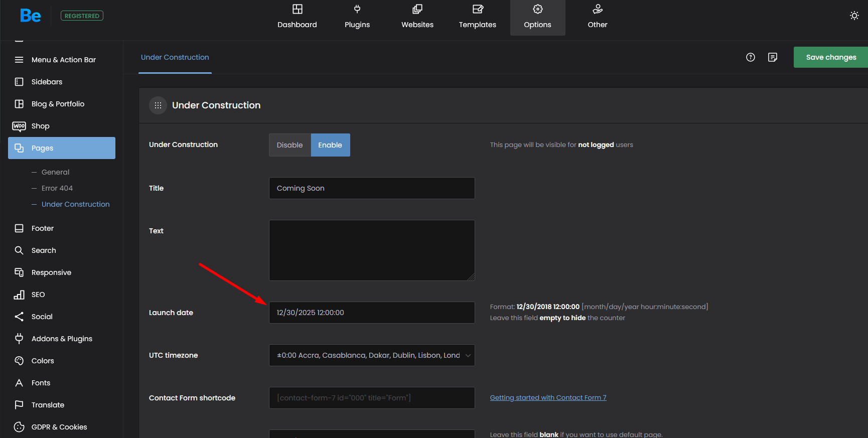Click the REGISTERED badge
Viewport: 868px width, 438px height.
(82, 16)
